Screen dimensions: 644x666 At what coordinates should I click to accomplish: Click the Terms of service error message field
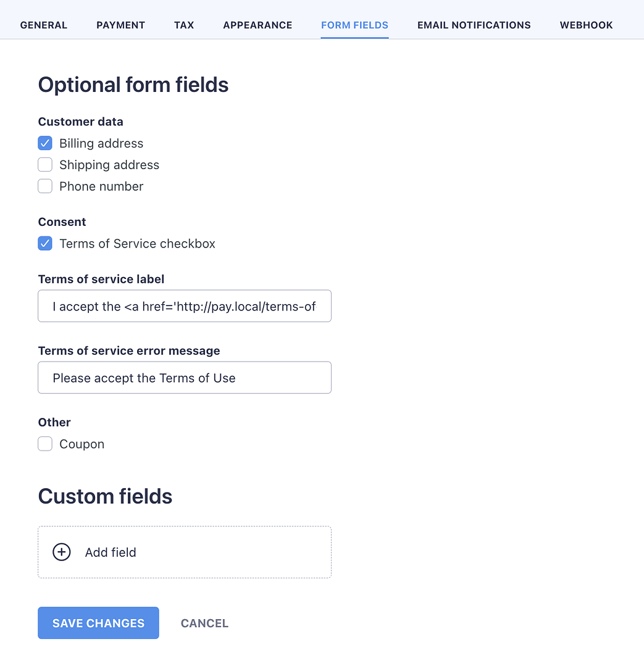185,378
